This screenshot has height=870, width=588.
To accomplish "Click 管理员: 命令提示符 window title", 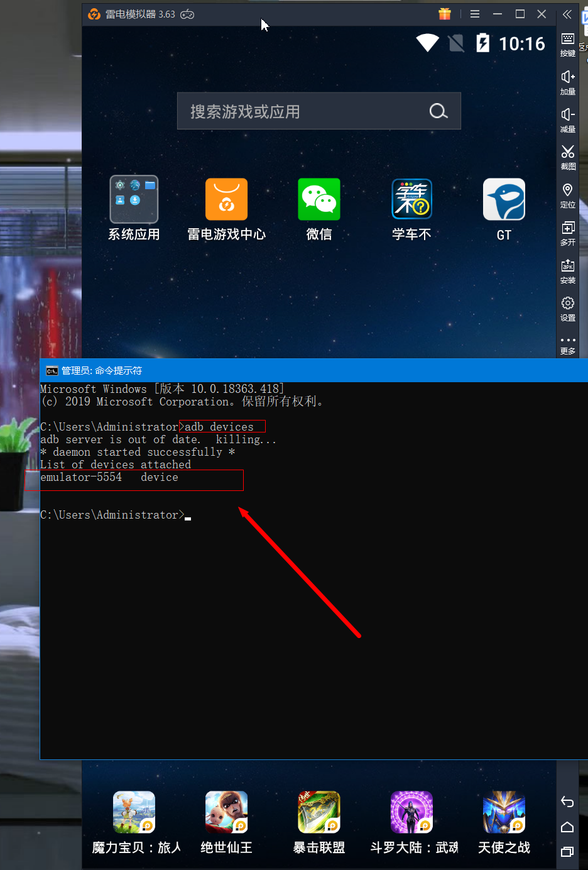I will [x=102, y=371].
